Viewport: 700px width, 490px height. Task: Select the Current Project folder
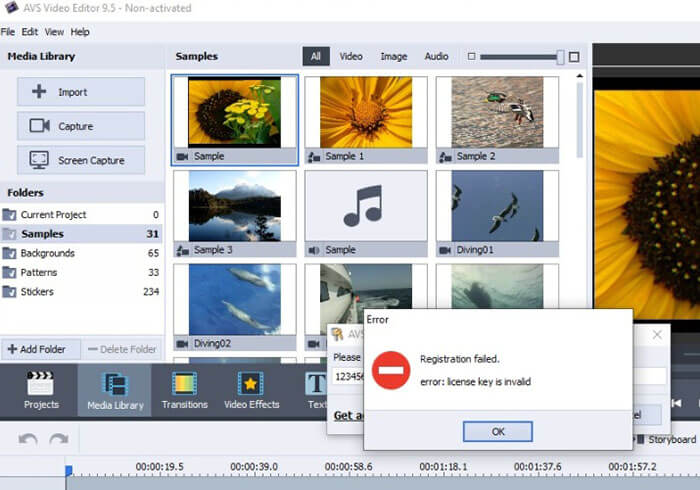81,215
